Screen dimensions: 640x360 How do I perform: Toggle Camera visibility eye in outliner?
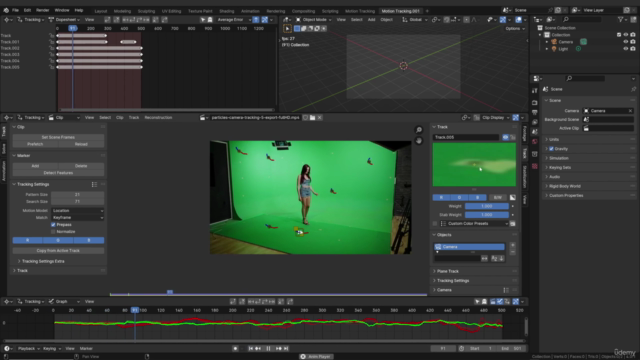(625, 42)
